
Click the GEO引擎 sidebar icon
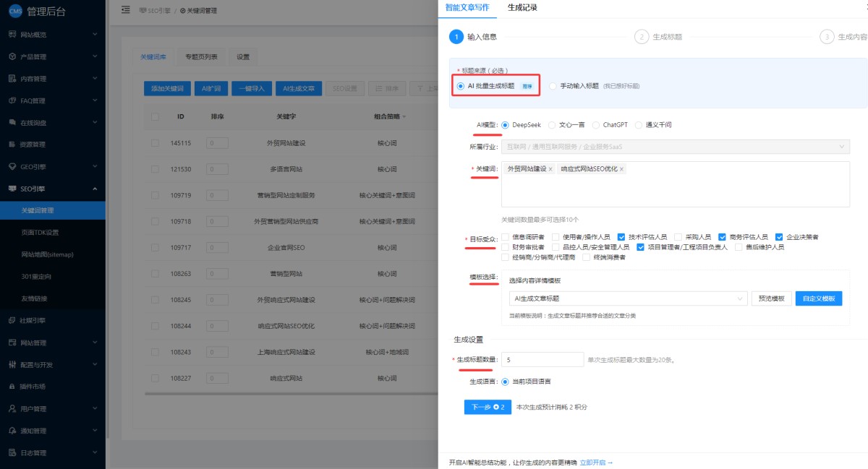click(x=12, y=166)
